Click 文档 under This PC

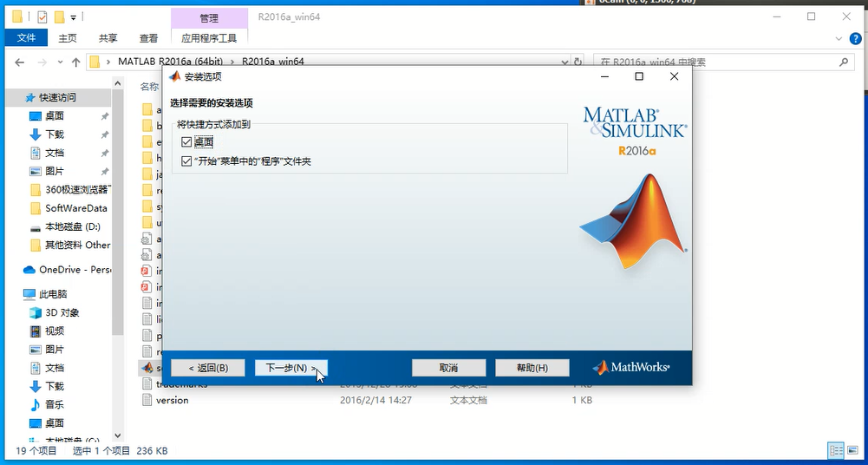(x=55, y=368)
